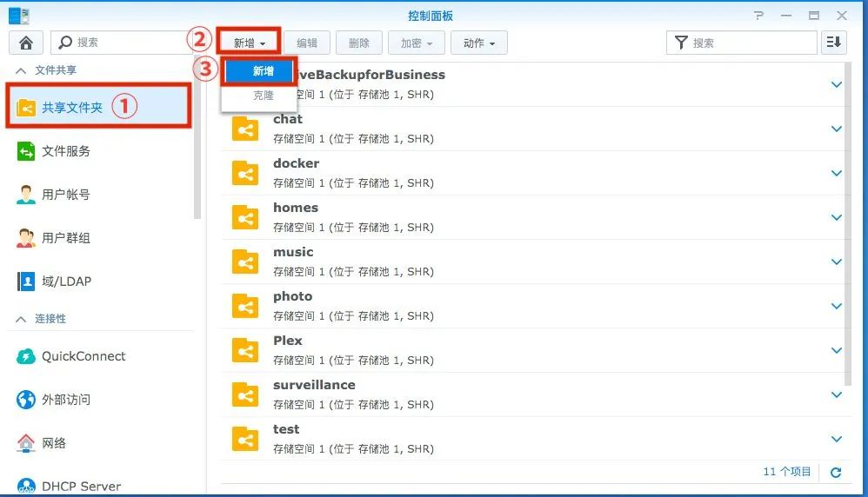This screenshot has height=497, width=868.
Task: Expand details for Plex folder
Action: point(837,350)
